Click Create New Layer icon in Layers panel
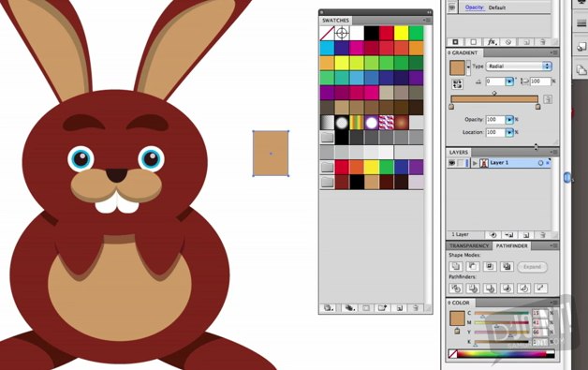 point(526,235)
